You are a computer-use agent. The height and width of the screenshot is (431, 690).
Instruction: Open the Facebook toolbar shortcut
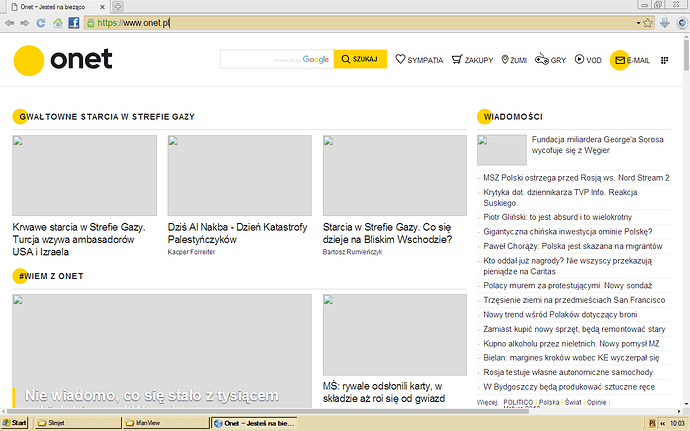74,23
